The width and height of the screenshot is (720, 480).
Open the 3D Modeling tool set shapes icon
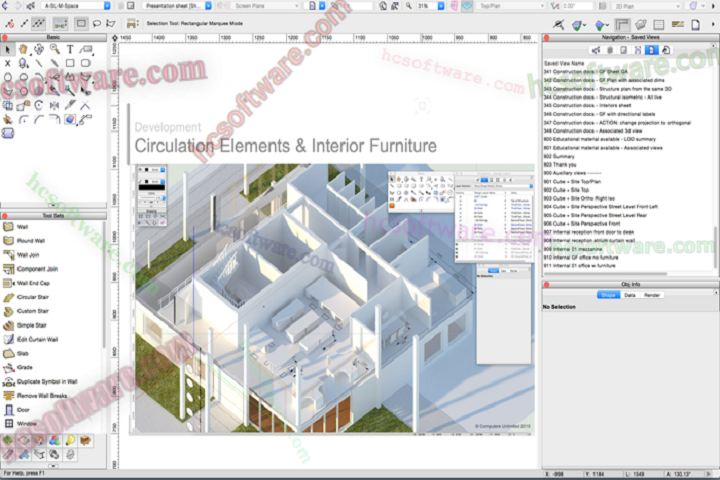click(x=54, y=440)
